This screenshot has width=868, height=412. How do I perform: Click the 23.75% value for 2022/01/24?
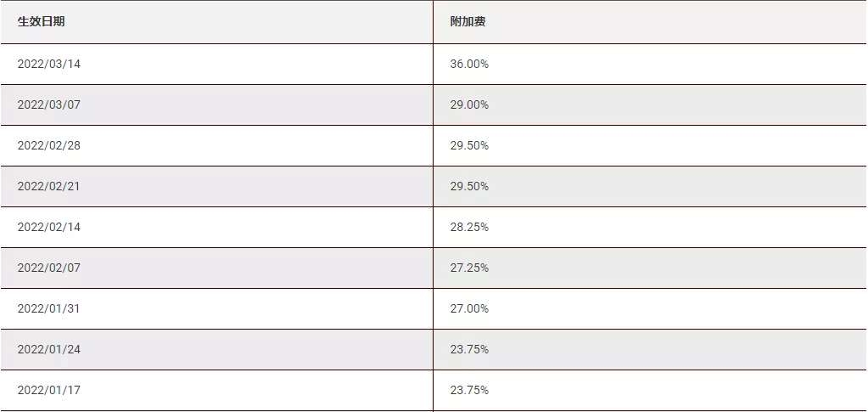469,349
